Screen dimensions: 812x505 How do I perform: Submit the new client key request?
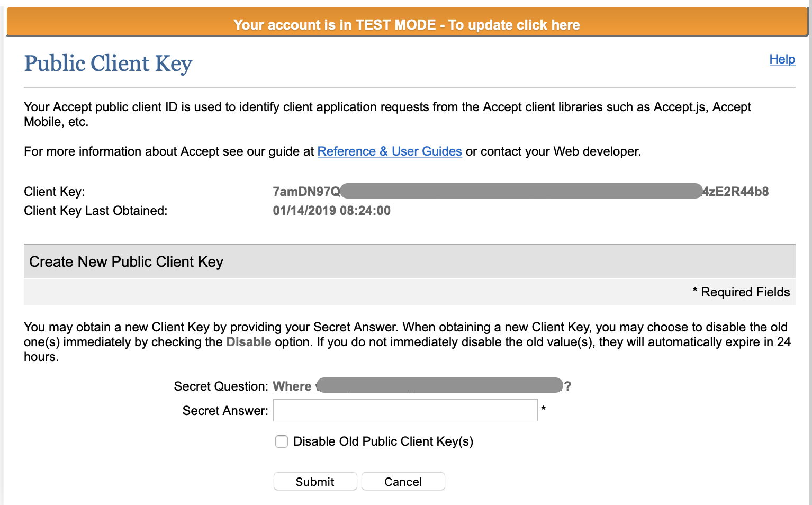[315, 481]
